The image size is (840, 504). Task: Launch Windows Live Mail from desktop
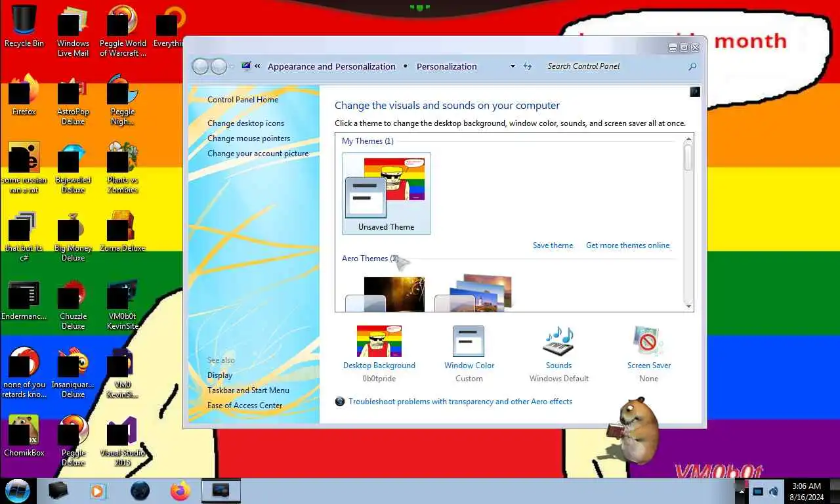point(73,31)
